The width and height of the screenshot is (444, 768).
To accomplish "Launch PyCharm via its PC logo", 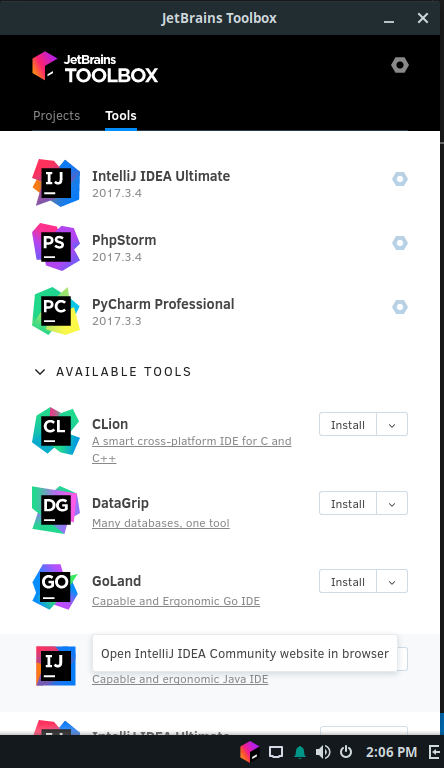I will pyautogui.click(x=56, y=311).
